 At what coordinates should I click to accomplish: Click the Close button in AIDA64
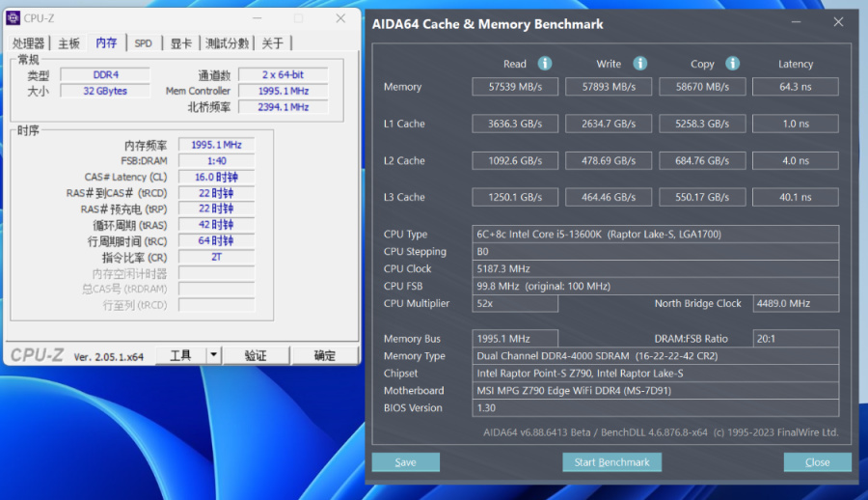(x=817, y=462)
